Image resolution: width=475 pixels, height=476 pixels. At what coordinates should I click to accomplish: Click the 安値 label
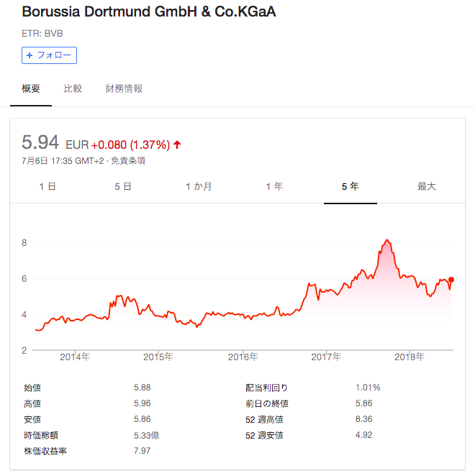point(32,419)
